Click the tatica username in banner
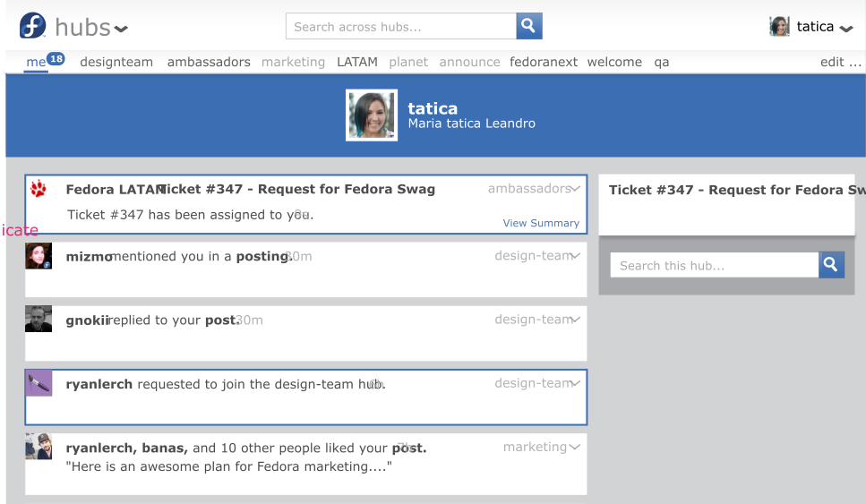This screenshot has height=504, width=866. (433, 108)
